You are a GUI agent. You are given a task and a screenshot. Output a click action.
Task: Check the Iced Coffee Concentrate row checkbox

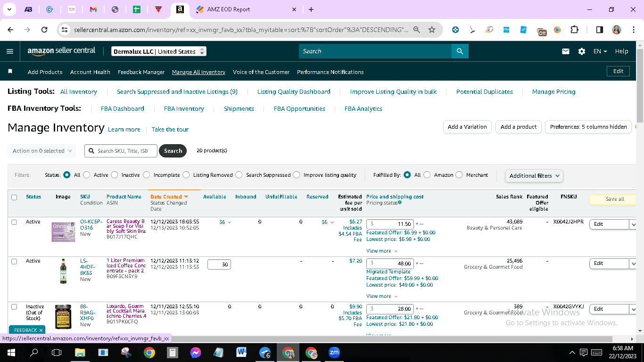14,261
